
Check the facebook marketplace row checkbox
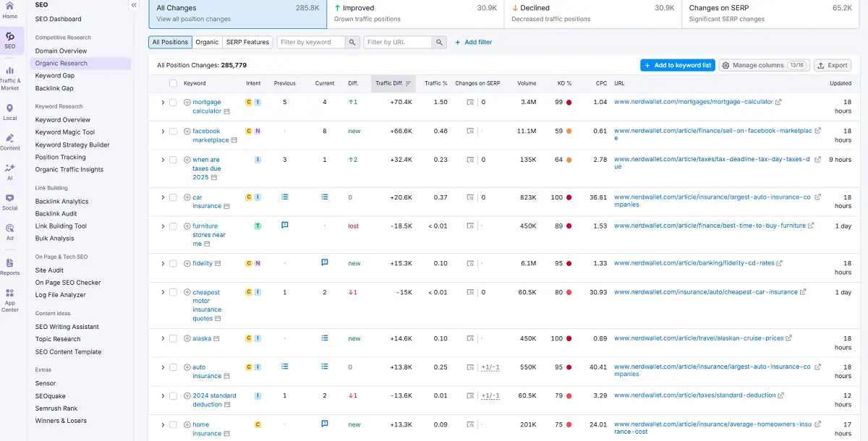[173, 132]
